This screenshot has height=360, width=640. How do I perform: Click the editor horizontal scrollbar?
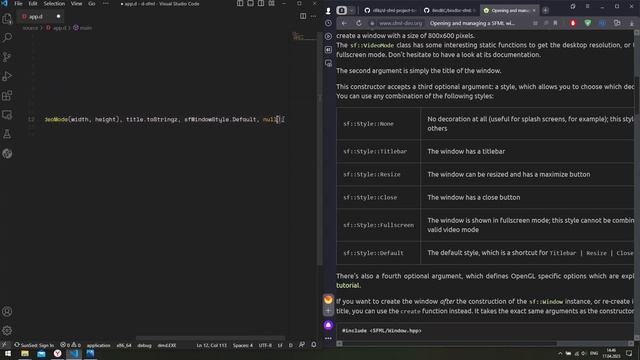coord(211,338)
